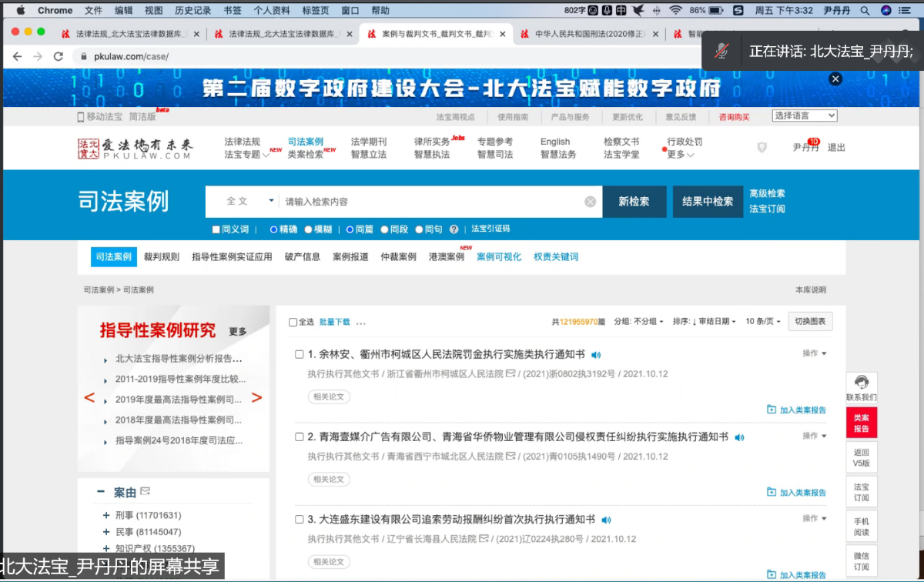The image size is (924, 582).
Task: Open the 高级检索 advanced search link
Action: tap(767, 194)
